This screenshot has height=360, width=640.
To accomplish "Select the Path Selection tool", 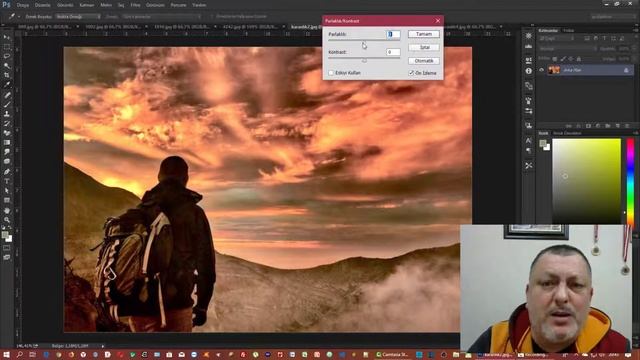I will click(x=7, y=191).
